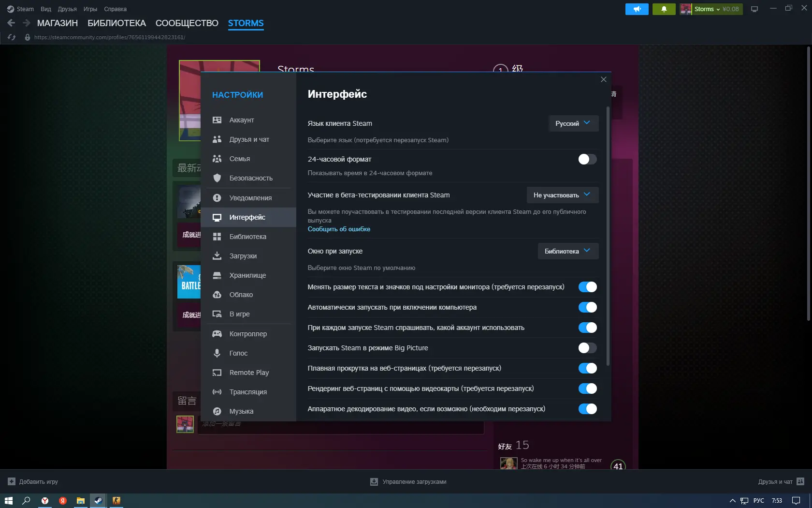The width and height of the screenshot is (812, 508).
Task: Open the In-game overlay settings icon
Action: coord(217,314)
